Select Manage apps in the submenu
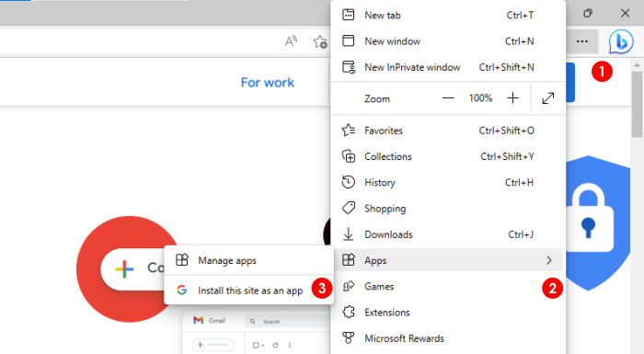The height and width of the screenshot is (354, 644). pyautogui.click(x=248, y=260)
